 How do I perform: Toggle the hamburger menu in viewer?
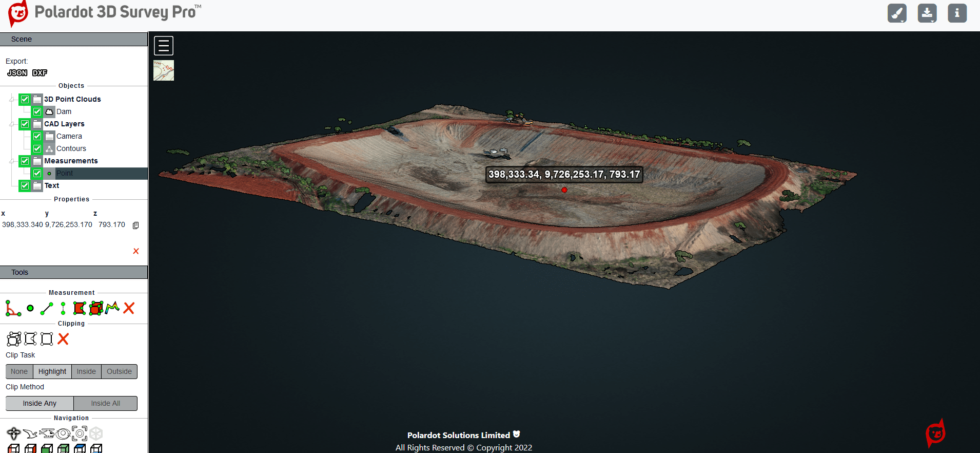[164, 46]
